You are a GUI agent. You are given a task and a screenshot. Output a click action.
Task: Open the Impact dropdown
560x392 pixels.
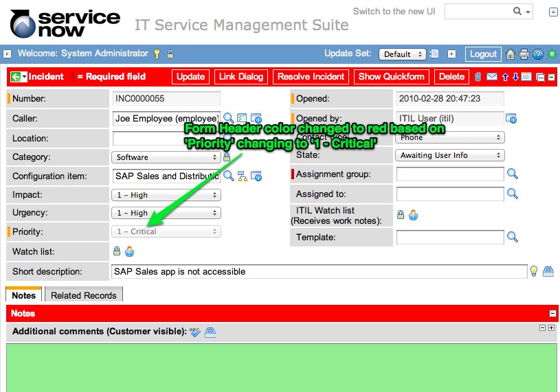click(166, 195)
